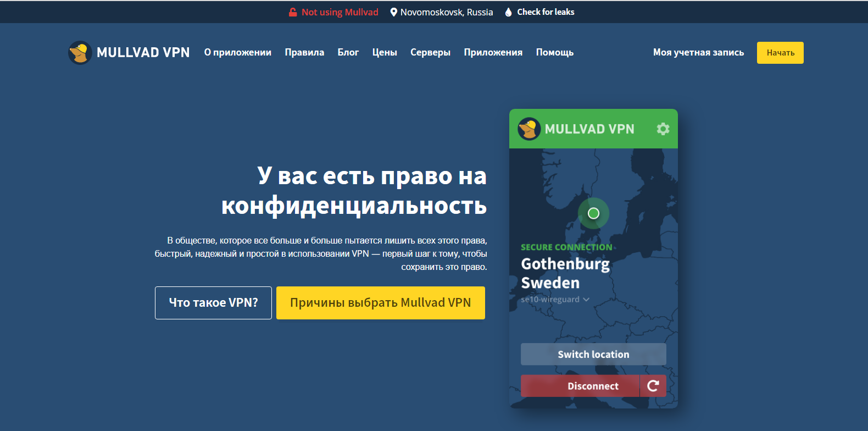Screen dimensions: 868x431
Task: Open the "Помощь" help page
Action: [x=555, y=52]
